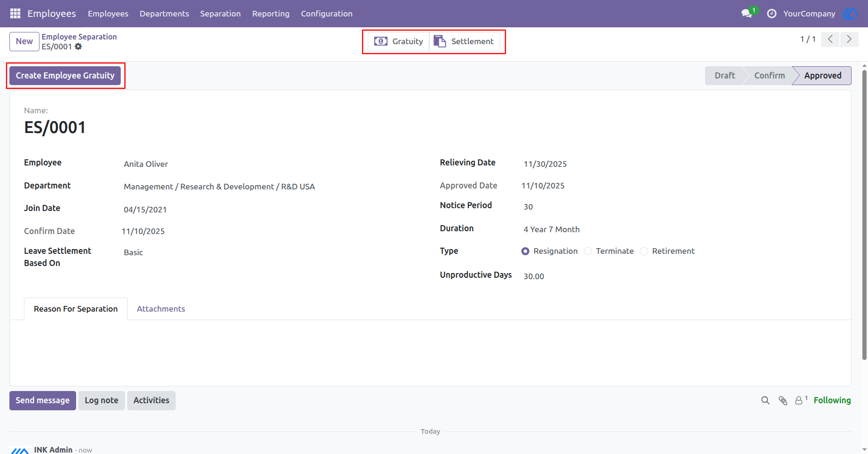Switch to Reason For Separation tab

pos(76,309)
